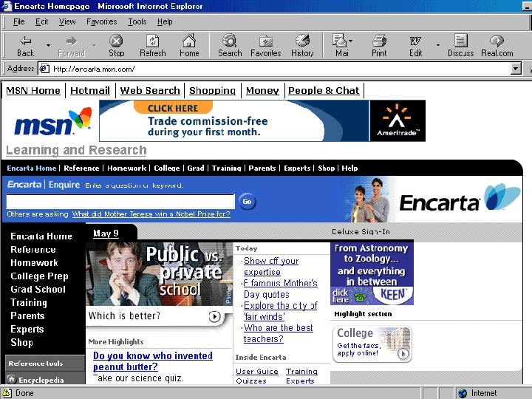Open the View menu
Viewport: 532px width, 399px height.
click(x=67, y=21)
